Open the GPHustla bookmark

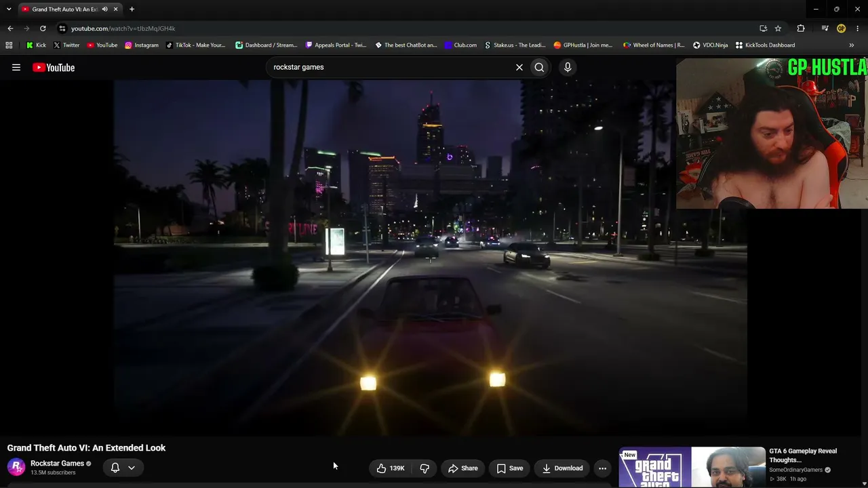(583, 45)
